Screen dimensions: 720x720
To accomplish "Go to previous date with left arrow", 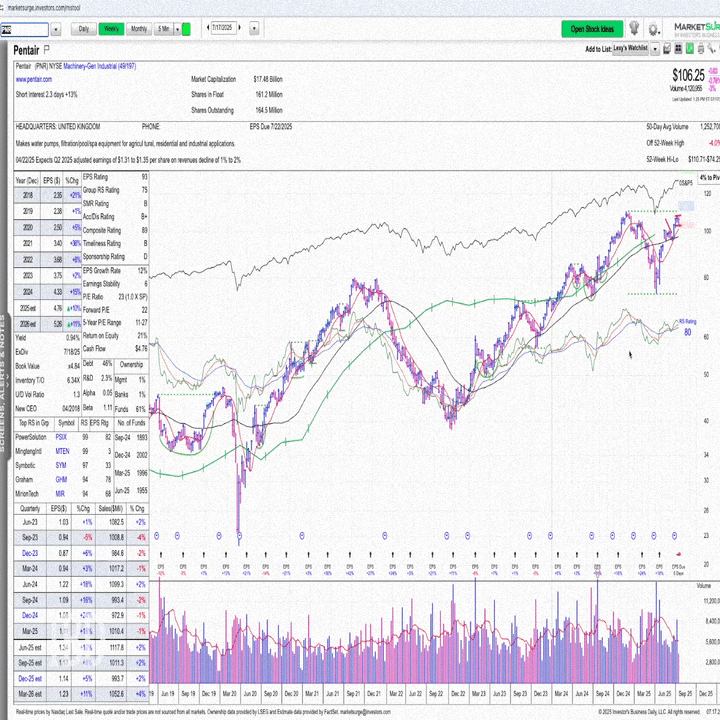I will 208,28.
